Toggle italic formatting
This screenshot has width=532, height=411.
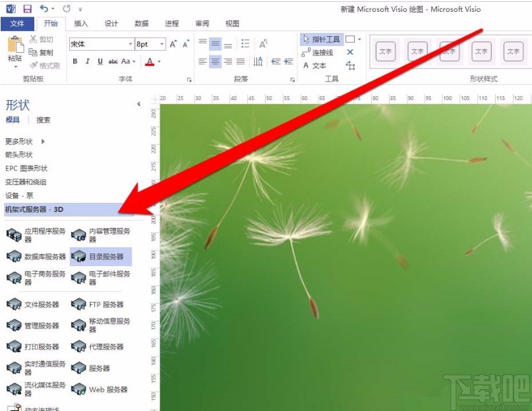pos(86,61)
